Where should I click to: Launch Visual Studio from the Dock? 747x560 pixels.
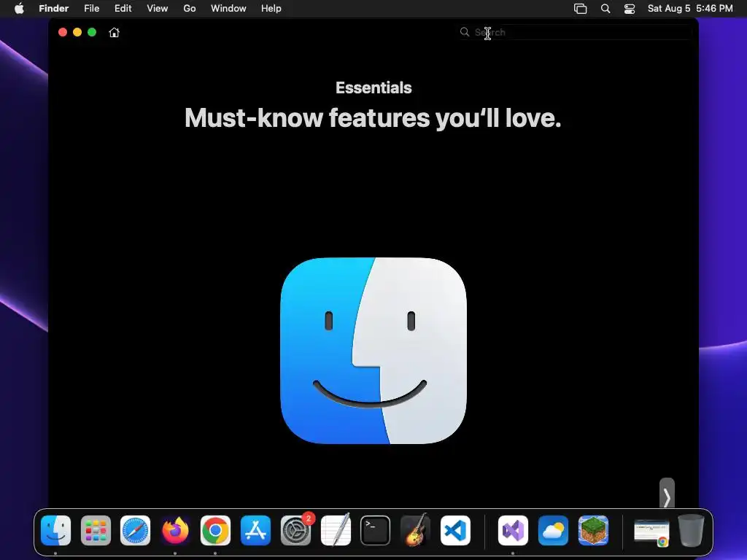click(513, 531)
